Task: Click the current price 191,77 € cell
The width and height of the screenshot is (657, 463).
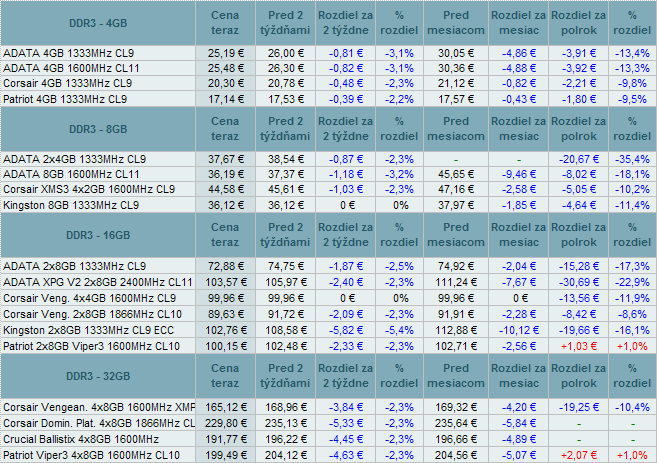Action: coord(226,439)
